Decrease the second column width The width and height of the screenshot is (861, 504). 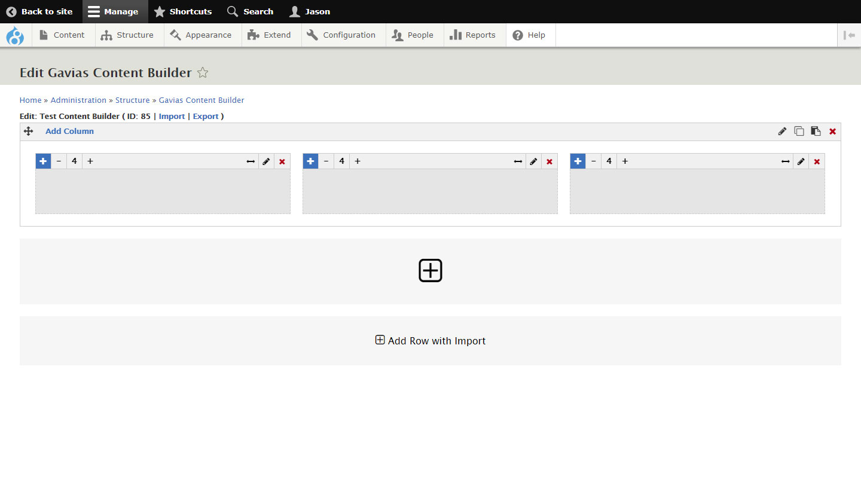tap(326, 161)
